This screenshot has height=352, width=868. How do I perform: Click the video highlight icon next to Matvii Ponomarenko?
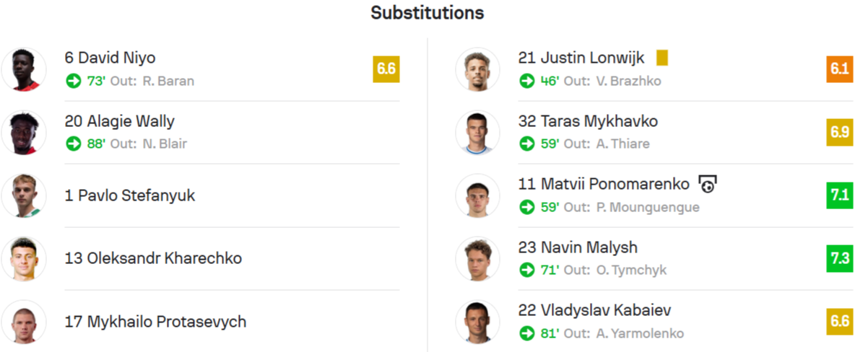[707, 185]
